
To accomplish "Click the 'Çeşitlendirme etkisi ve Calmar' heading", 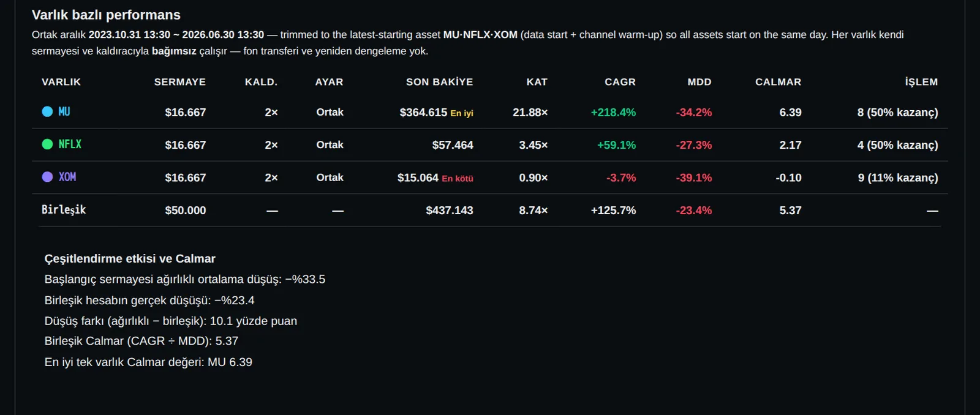I will 130,258.
